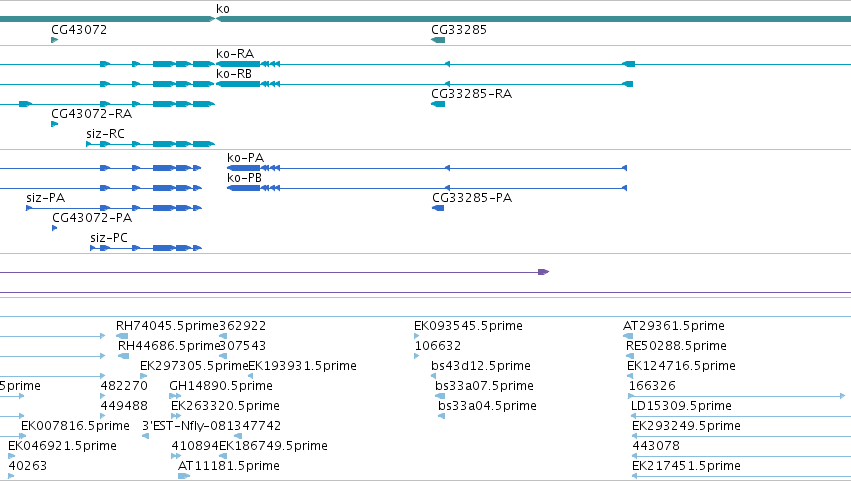Open EST RE50288.5prime
Viewport: 851px width, 481px height.
point(676,346)
